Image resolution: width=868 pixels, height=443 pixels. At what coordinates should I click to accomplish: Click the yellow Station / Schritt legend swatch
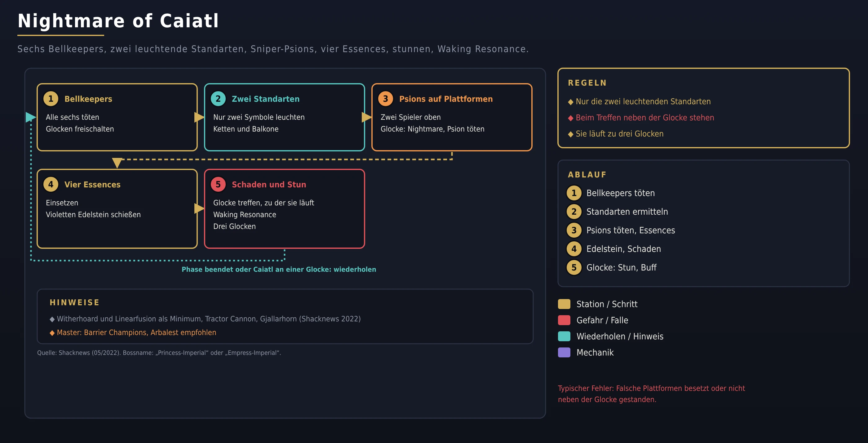564,304
